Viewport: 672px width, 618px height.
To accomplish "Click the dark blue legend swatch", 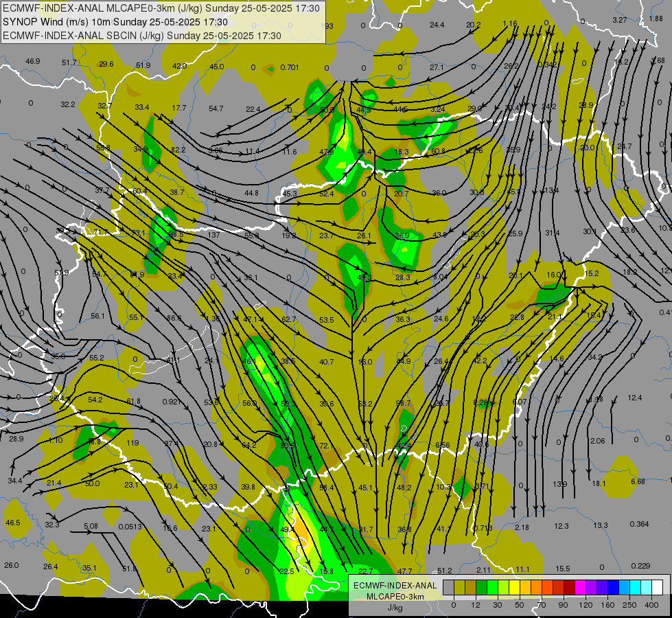I will point(614,587).
